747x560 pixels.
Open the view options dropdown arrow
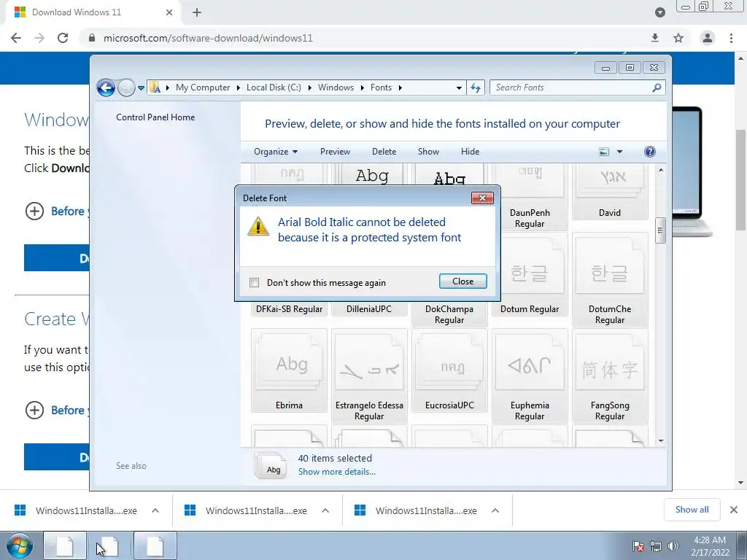coord(619,152)
